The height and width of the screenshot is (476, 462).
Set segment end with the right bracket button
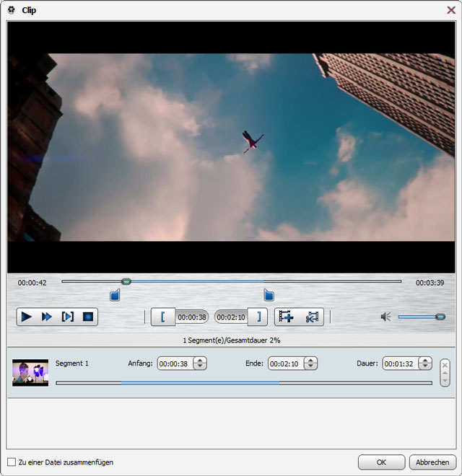258,317
